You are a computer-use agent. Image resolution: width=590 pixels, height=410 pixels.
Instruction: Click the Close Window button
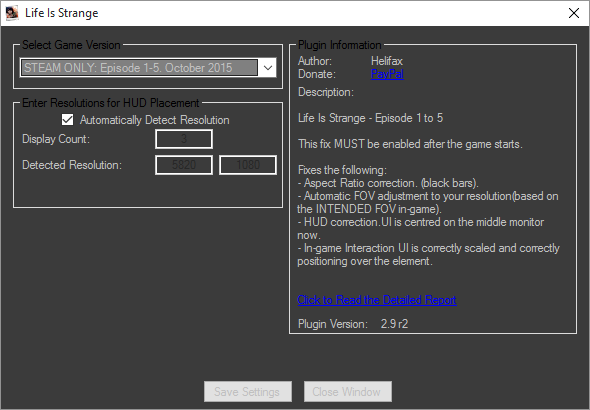348,392
